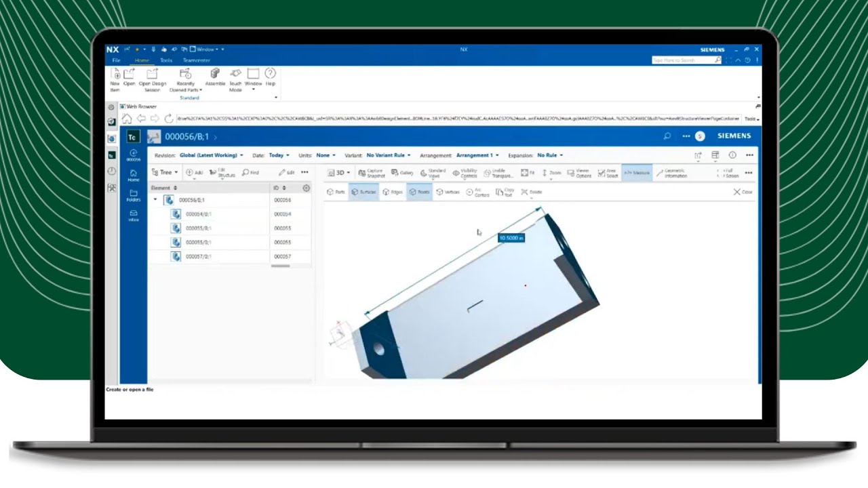Open the 3D viewer mode dropdown
Image resolution: width=868 pixels, height=488 pixels.
(339, 173)
